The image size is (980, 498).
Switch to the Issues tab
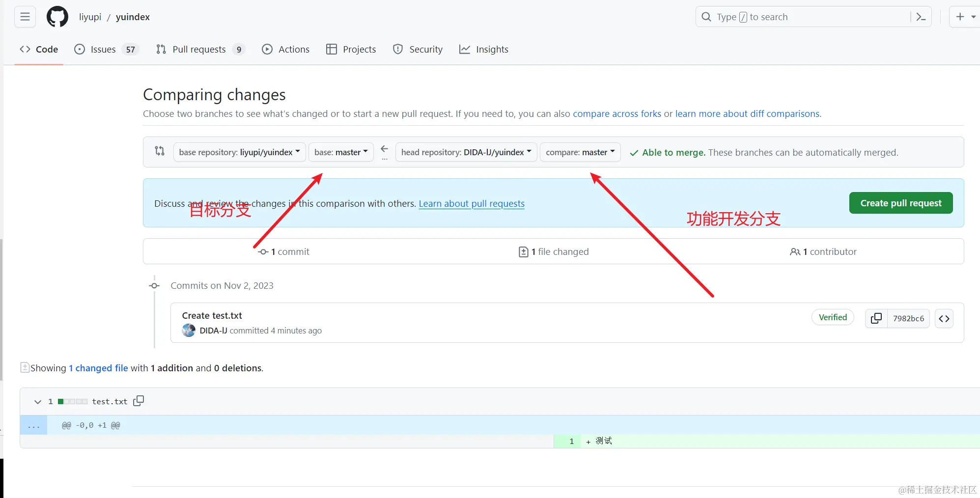coord(107,49)
